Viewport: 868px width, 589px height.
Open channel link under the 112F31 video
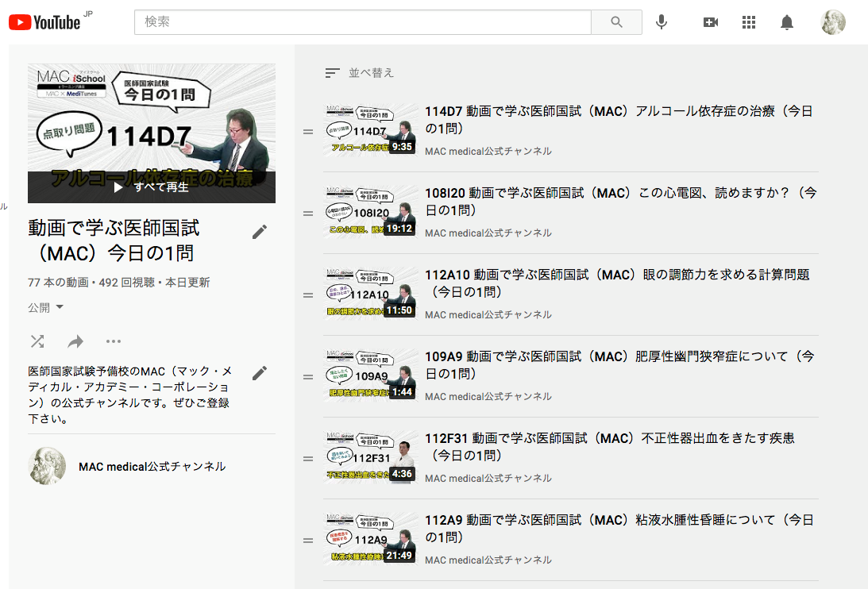pyautogui.click(x=488, y=479)
